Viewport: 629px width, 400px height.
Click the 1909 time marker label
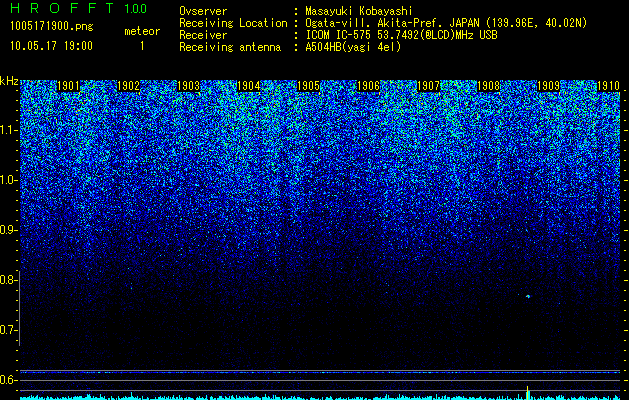coord(548,86)
